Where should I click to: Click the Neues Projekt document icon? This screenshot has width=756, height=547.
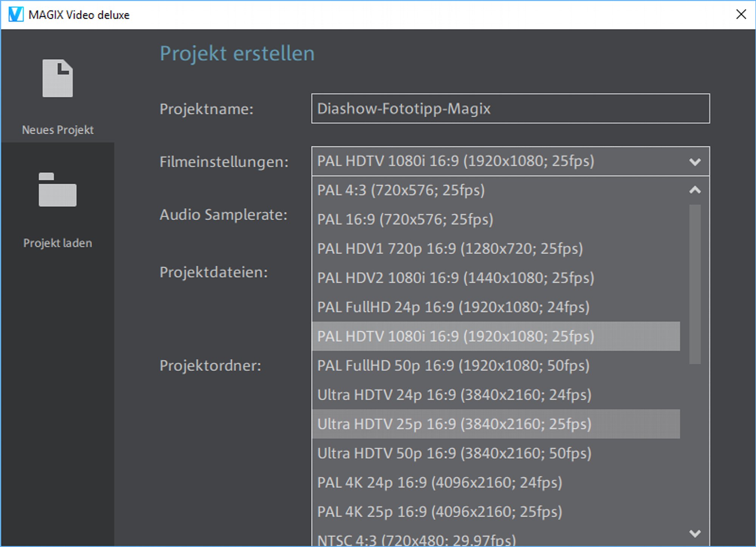point(57,78)
